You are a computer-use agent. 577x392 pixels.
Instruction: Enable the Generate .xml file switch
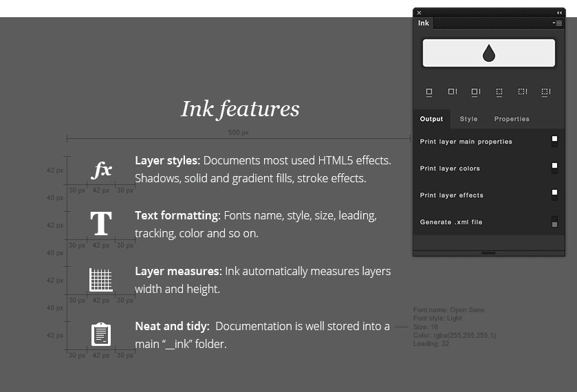pos(554,222)
